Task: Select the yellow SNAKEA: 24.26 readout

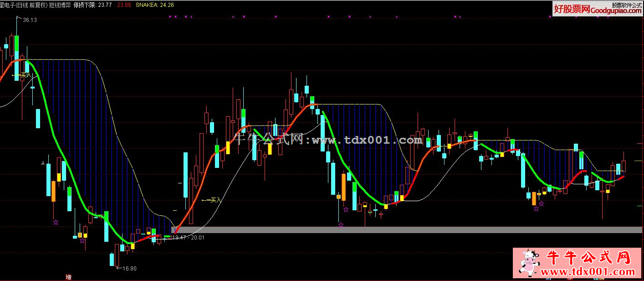Action: [x=155, y=5]
